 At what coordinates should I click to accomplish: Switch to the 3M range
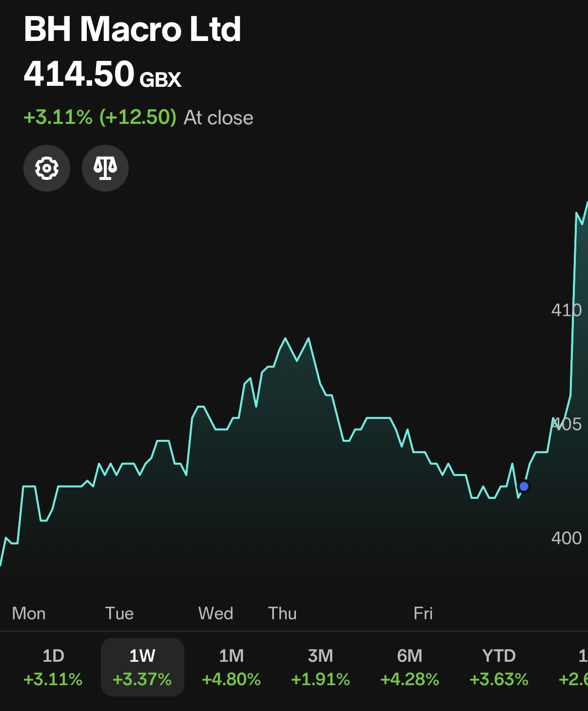click(x=320, y=667)
